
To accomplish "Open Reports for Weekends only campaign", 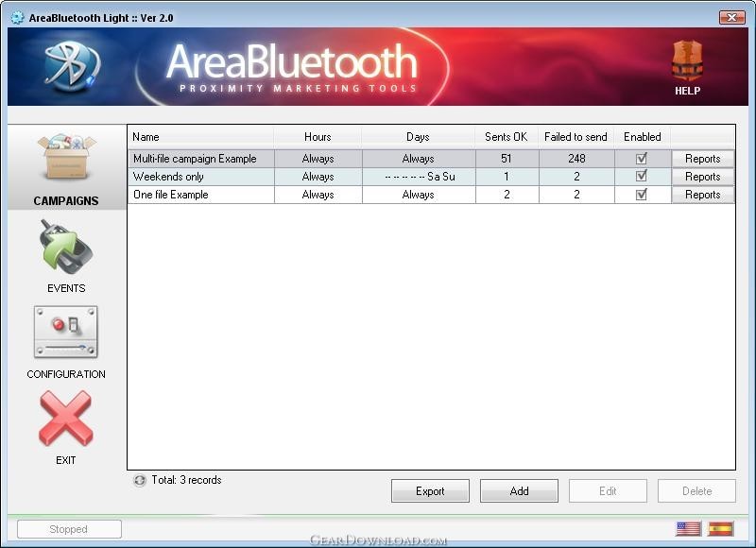I will click(x=702, y=177).
